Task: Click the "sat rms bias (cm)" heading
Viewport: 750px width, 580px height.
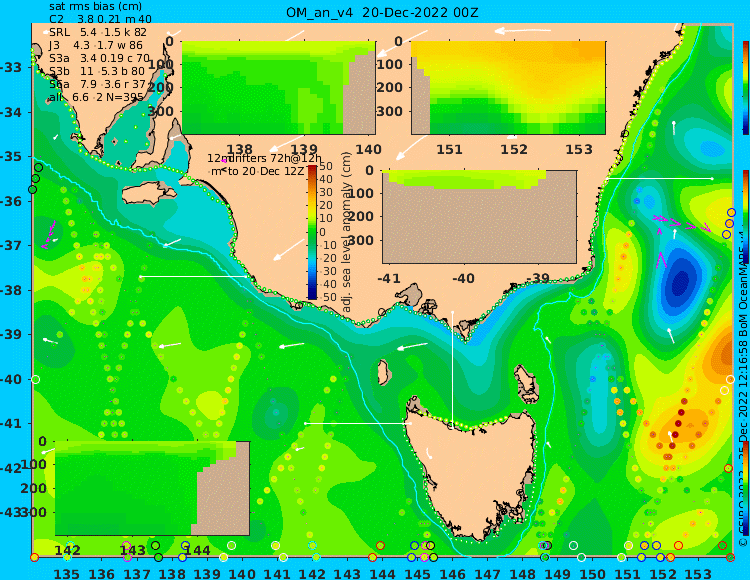Action: coord(95,7)
